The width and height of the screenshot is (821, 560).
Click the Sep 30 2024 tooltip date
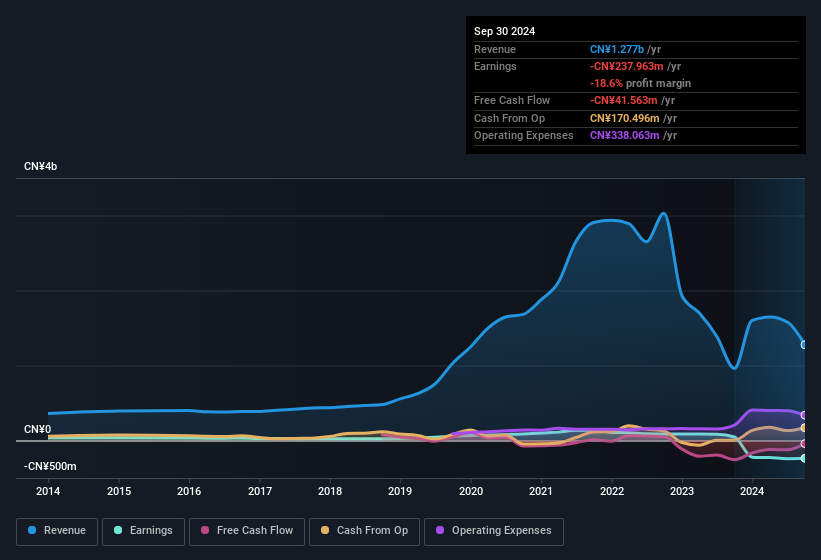tap(504, 31)
